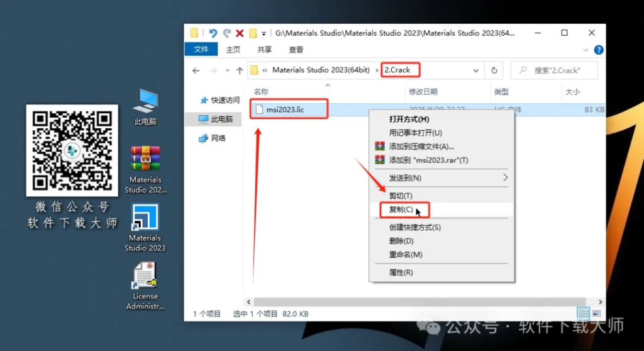This screenshot has height=351, width=644.
Task: Click the horizontal scrollbar in file list
Action: [x=419, y=302]
